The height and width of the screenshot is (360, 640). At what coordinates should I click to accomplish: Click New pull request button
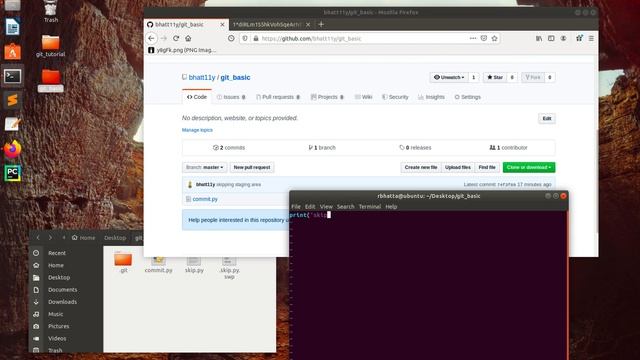[252, 167]
